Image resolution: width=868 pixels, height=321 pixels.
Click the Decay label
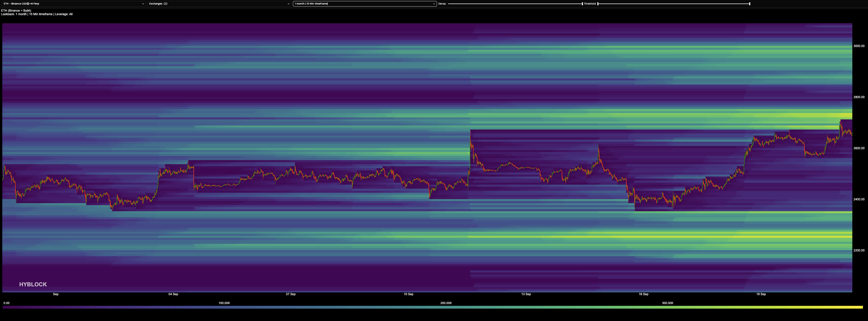point(442,4)
